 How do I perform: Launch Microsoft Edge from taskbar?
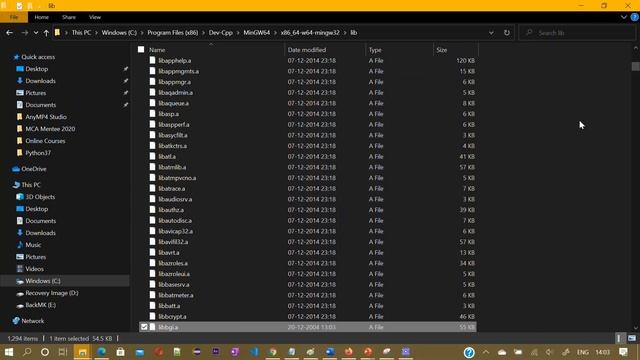pyautogui.click(x=102, y=352)
